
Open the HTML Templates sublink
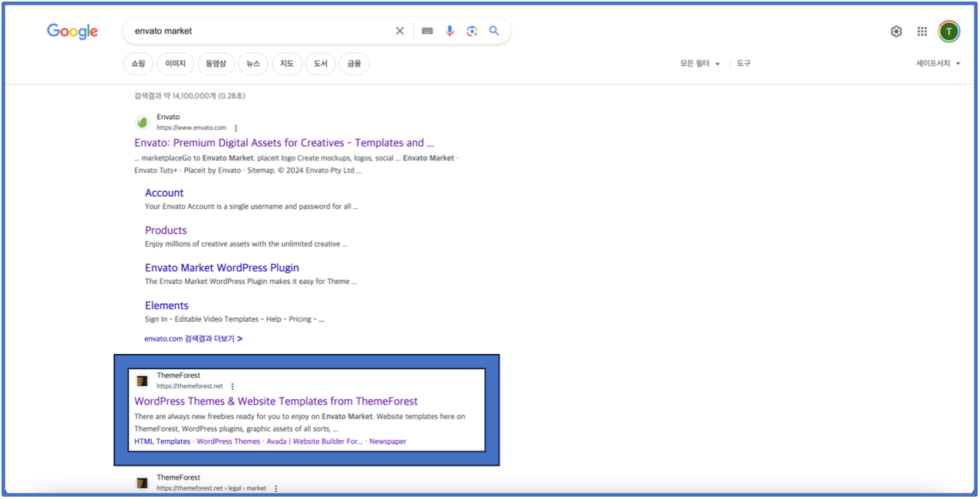[x=162, y=441]
